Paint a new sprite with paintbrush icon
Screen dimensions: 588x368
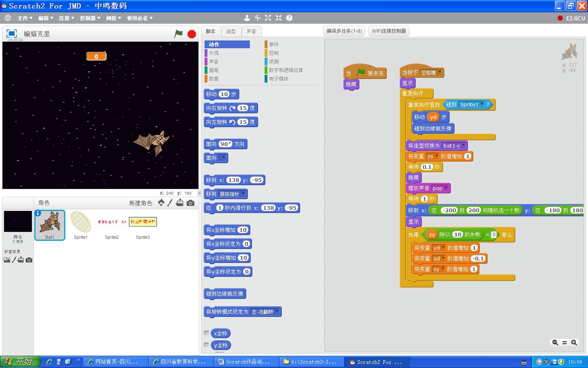(170, 203)
